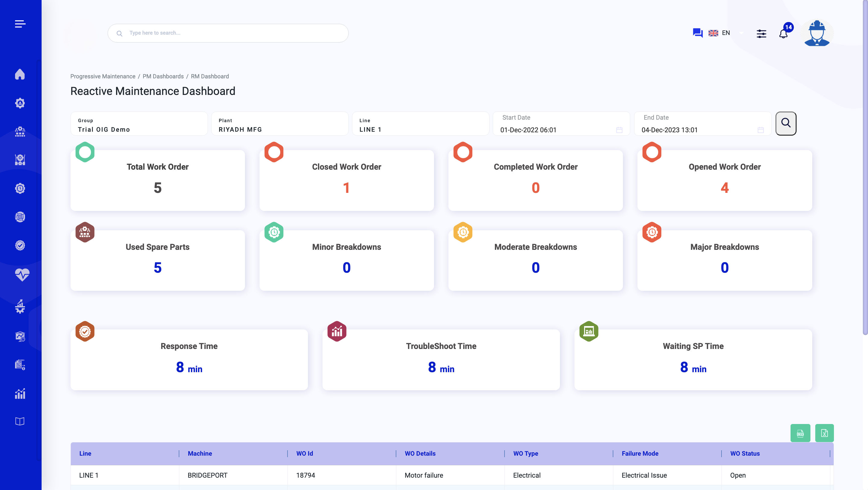Focus the 'Type here to search' box
This screenshot has height=490, width=868.
coord(228,33)
